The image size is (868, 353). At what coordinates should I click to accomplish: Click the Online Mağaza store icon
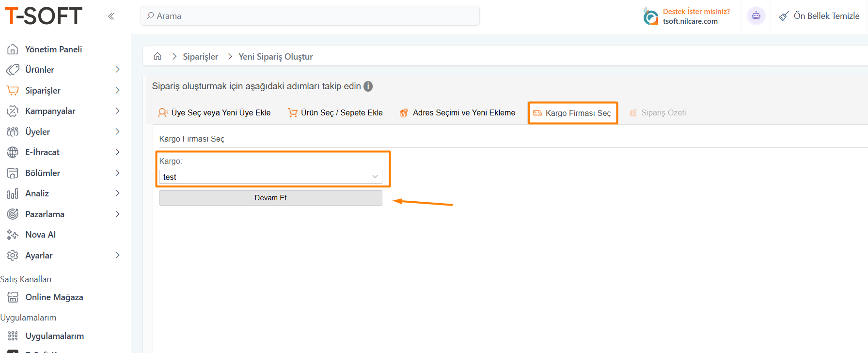pyautogui.click(x=13, y=297)
